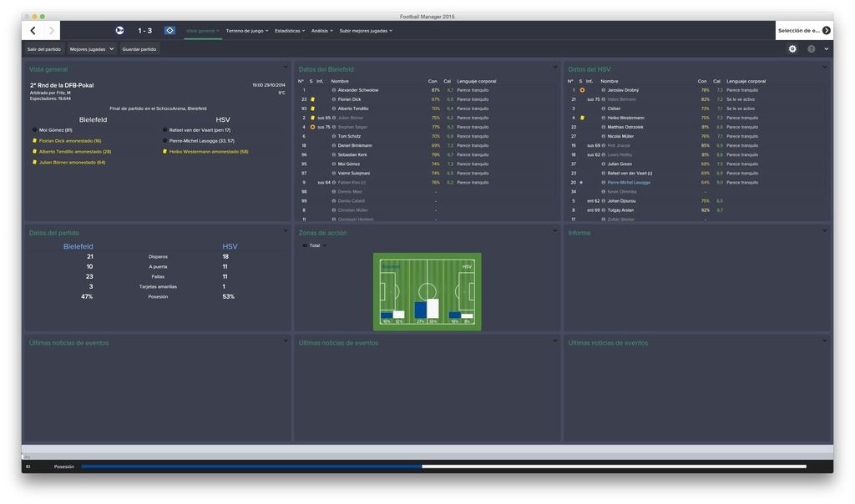
Task: Click the forward navigation arrow
Action: coord(51,31)
